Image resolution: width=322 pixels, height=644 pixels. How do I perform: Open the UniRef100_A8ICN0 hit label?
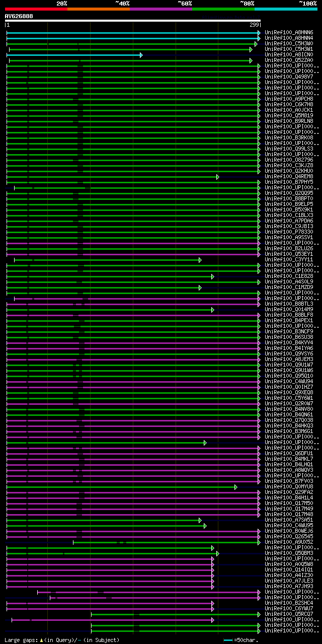coord(289,55)
